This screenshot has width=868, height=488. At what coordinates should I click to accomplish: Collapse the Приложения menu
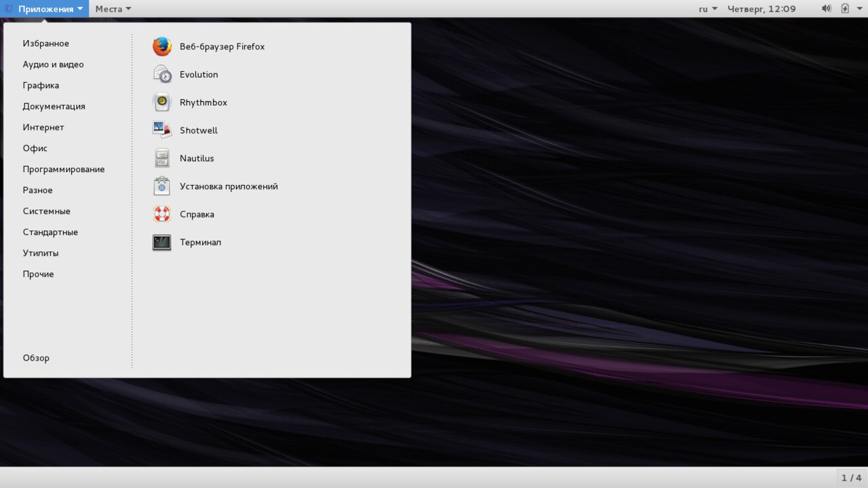44,9
